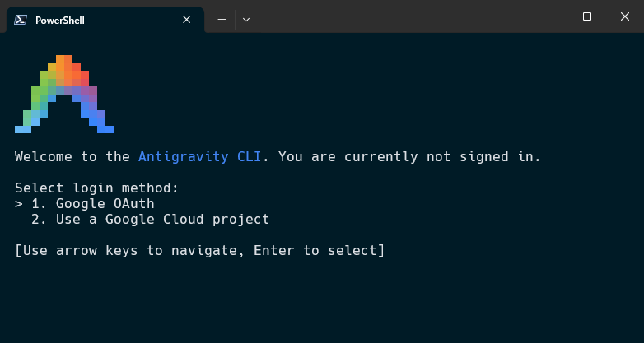Choose the "1. Google OAuth" login option
The height and width of the screenshot is (343, 644).
coord(93,203)
